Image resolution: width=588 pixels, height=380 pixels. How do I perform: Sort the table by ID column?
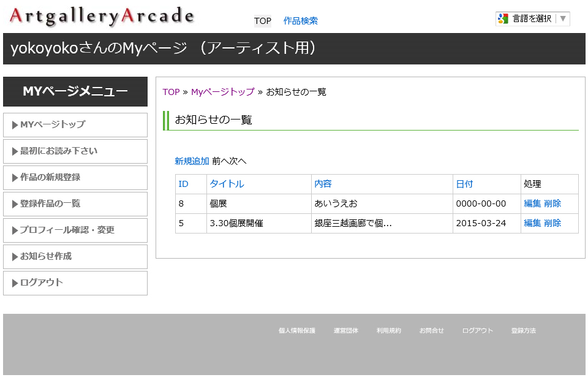click(183, 184)
